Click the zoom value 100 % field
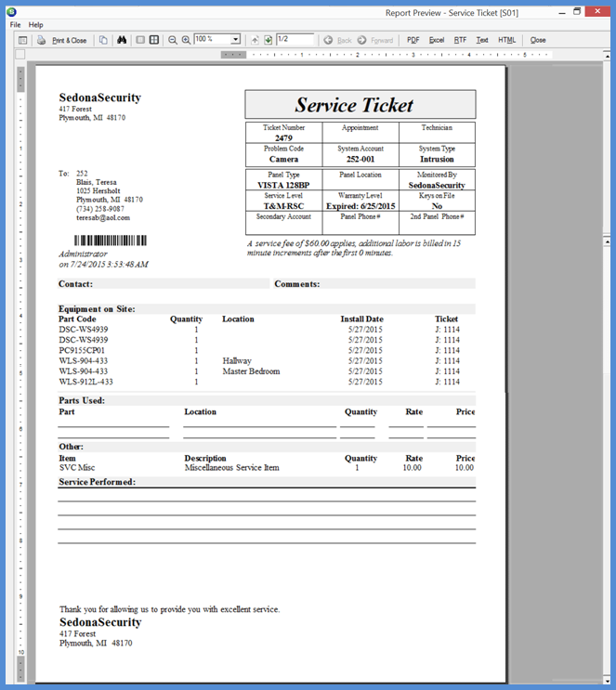This screenshot has height=690, width=616. pos(212,39)
